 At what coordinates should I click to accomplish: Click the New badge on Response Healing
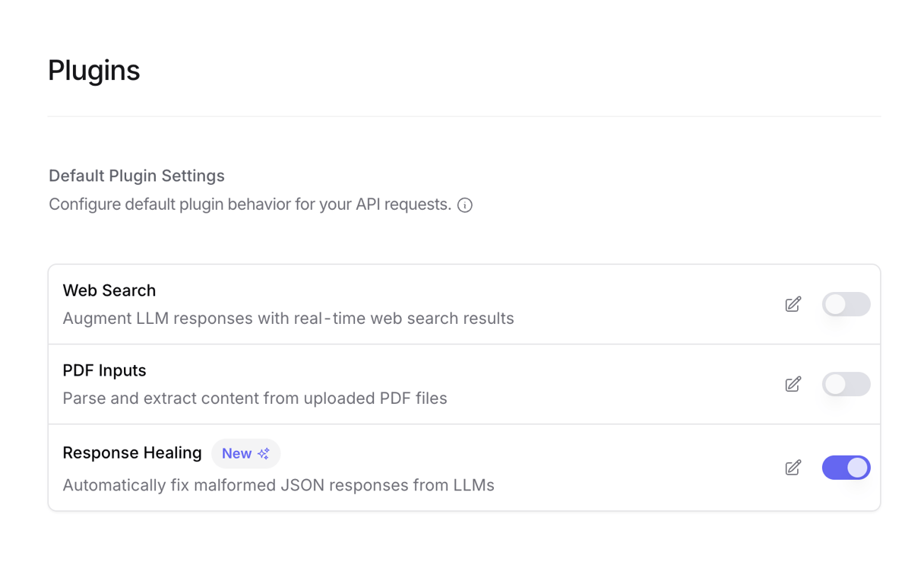tap(245, 453)
